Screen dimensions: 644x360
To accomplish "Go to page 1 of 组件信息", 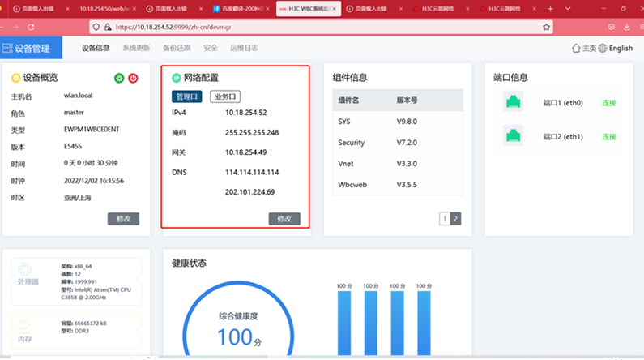I will pyautogui.click(x=445, y=219).
